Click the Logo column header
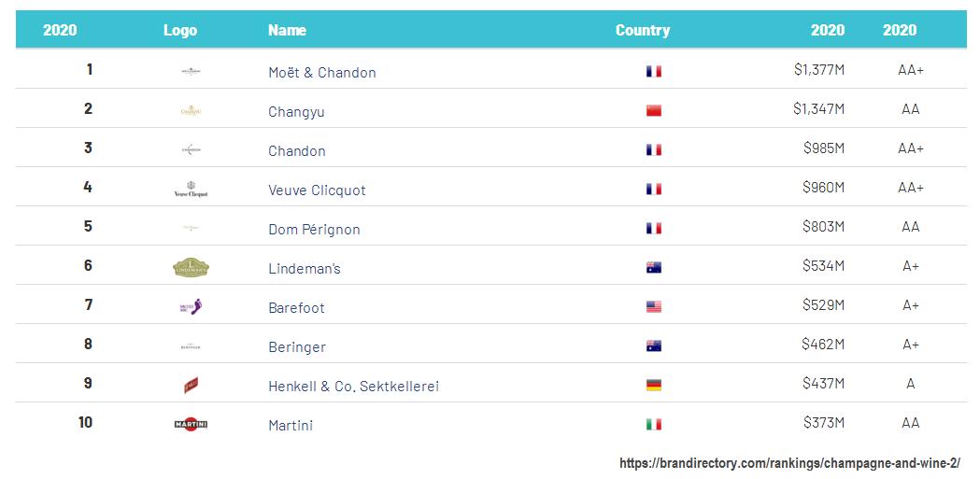The width and height of the screenshot is (980, 479). pyautogui.click(x=180, y=30)
